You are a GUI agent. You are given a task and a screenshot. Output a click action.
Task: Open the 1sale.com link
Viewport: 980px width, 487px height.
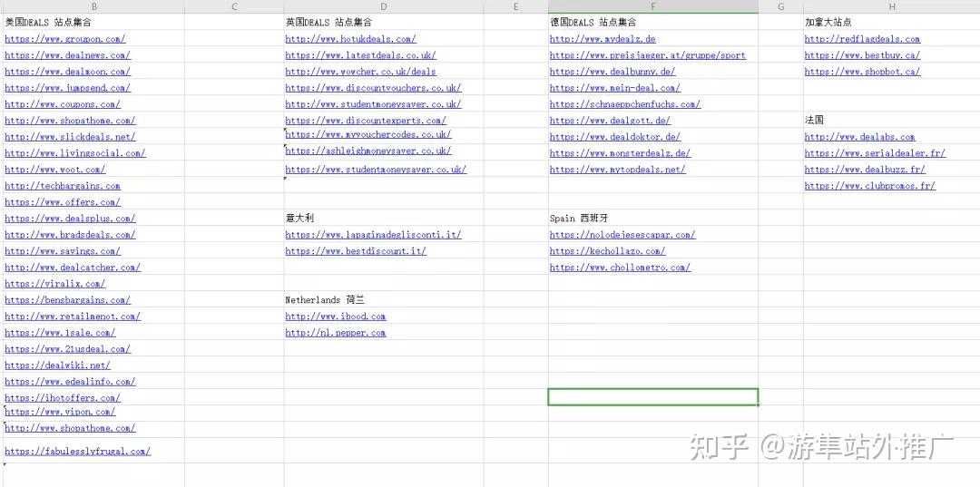(x=60, y=333)
